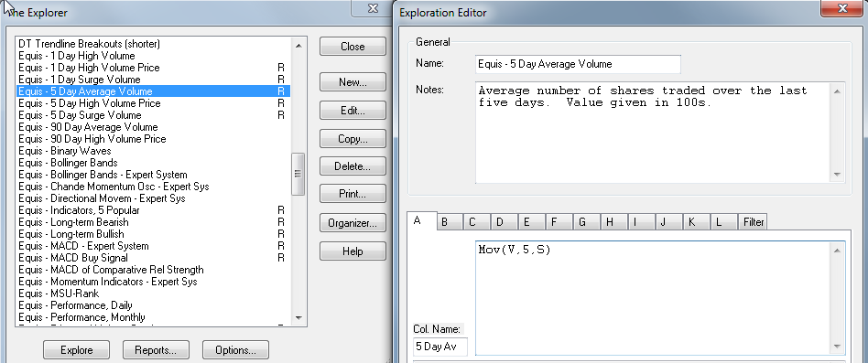
Task: Select Equis - MSU-Rank
Action: click(153, 294)
